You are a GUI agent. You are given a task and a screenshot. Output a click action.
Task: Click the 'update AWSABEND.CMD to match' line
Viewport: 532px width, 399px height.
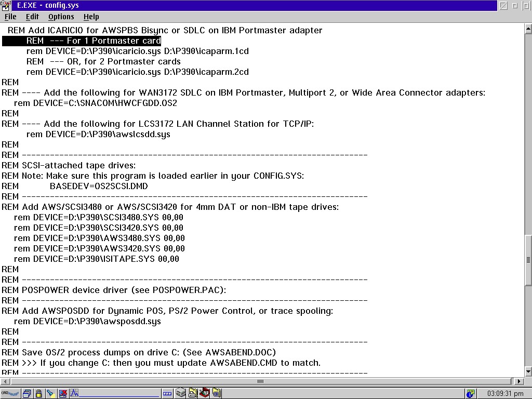tap(161, 363)
